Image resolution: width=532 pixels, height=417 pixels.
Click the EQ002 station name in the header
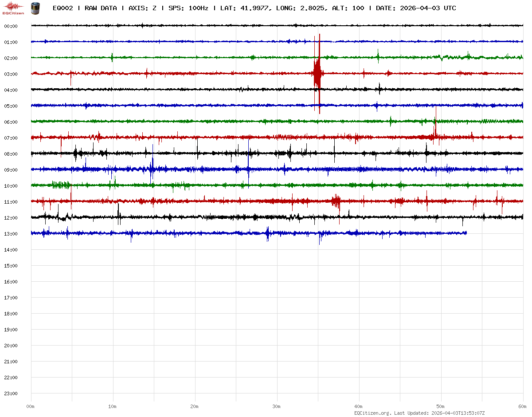63,8
